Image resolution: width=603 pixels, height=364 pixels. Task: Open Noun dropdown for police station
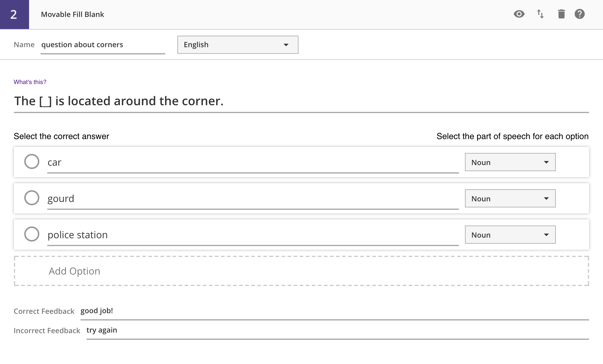pyautogui.click(x=510, y=235)
